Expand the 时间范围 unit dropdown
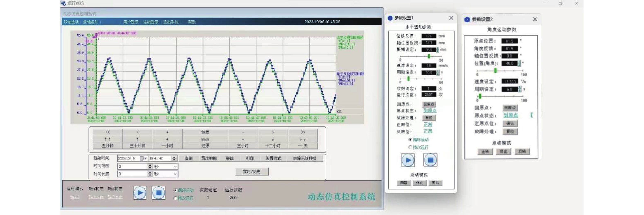Screen dimensions: 644x215 [x=175, y=167]
